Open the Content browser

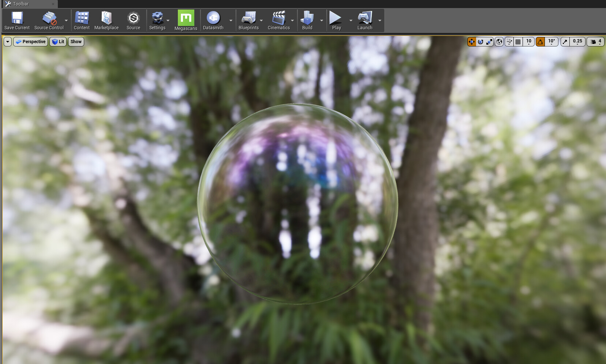(x=81, y=20)
